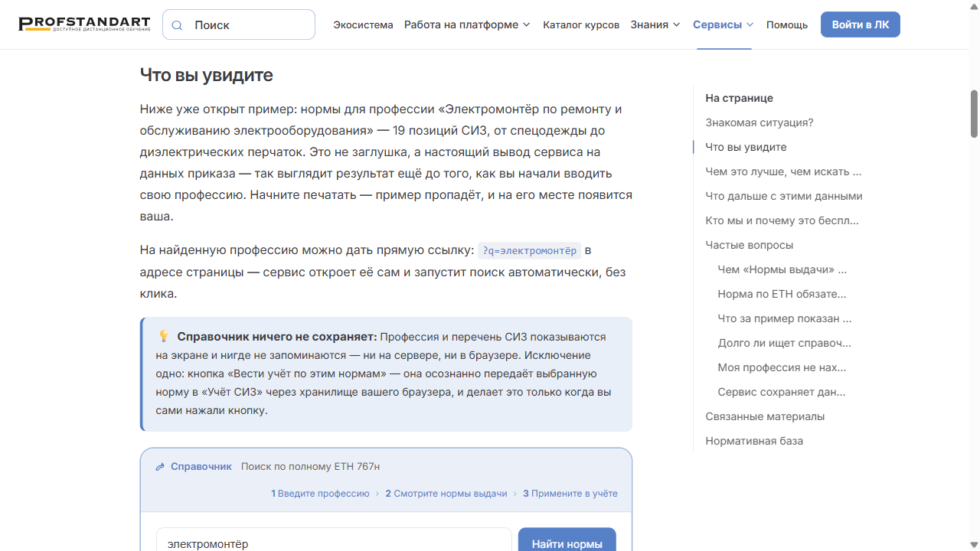Viewport: 980px width, 551px height.
Task: Click the Справочник wrench icon
Action: coord(160,467)
